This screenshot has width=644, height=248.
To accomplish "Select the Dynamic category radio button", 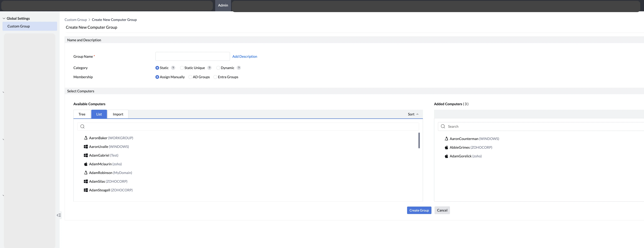I will (218, 68).
